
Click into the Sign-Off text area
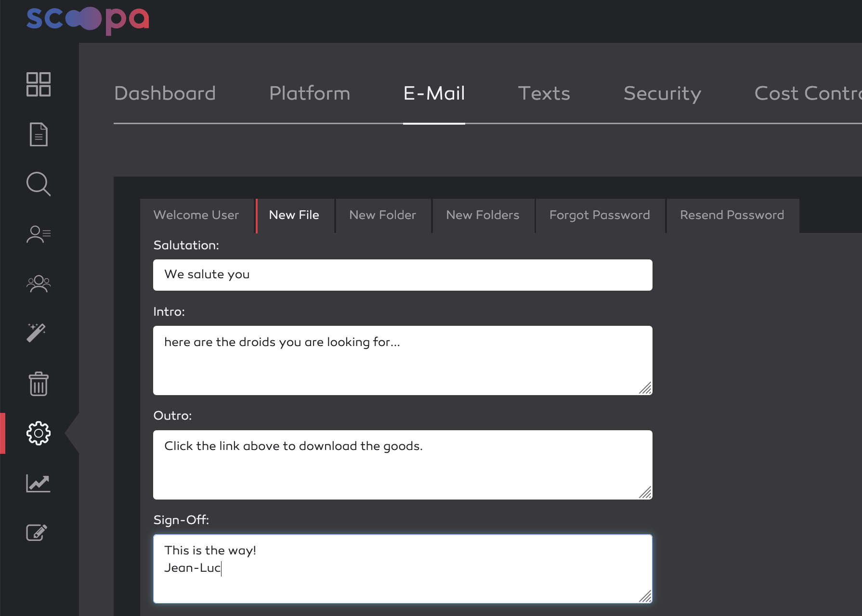pos(403,569)
